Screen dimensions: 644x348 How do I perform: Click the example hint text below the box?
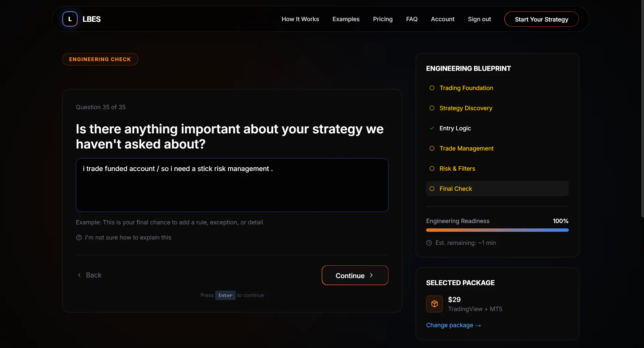tap(170, 222)
